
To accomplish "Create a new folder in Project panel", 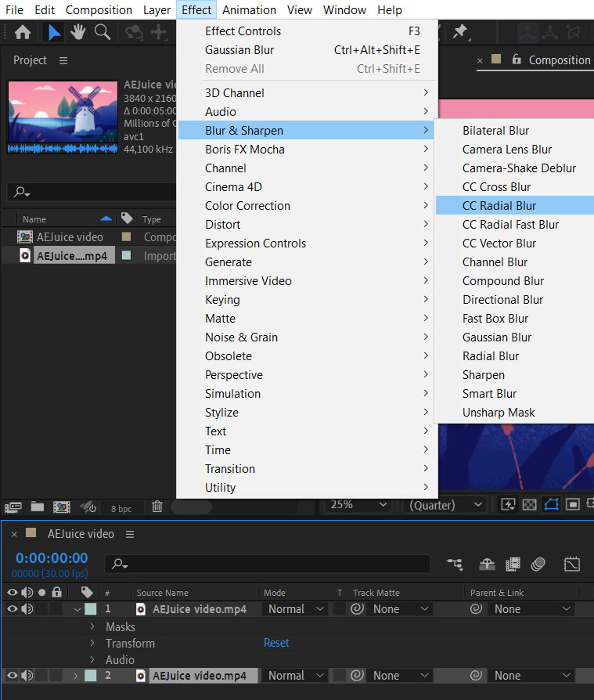I will point(37,507).
